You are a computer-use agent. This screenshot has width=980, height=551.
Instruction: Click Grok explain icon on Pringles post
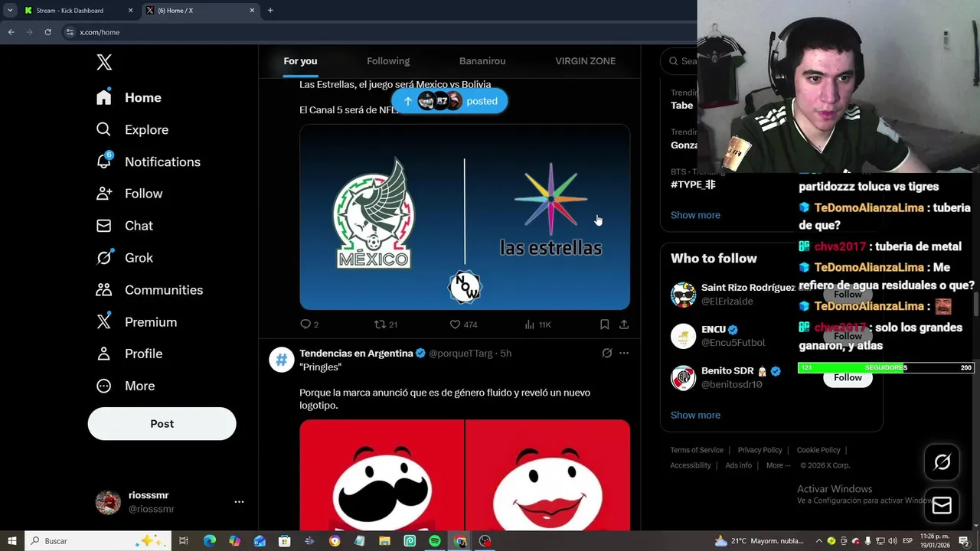coord(606,353)
